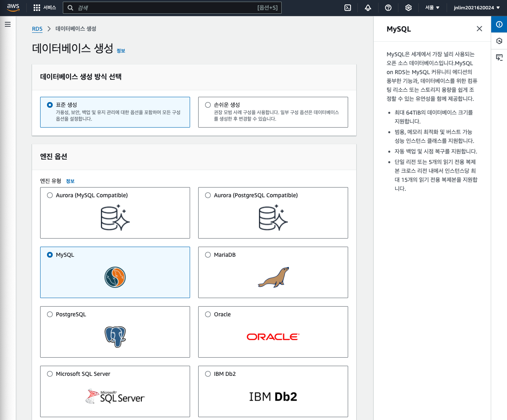
Task: Click bullet text '자동 백업 및 시점 복구를 지원합니다.'
Action: pyautogui.click(x=436, y=151)
